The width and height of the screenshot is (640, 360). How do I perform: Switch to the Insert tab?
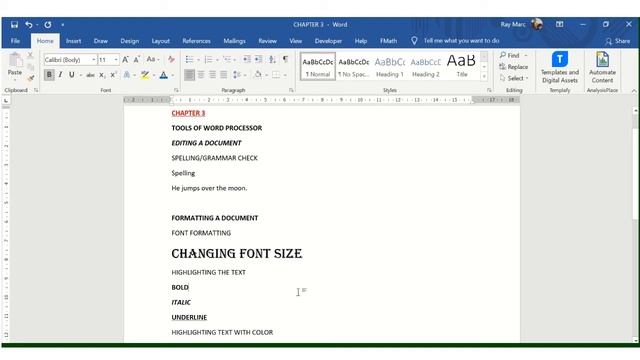click(73, 41)
